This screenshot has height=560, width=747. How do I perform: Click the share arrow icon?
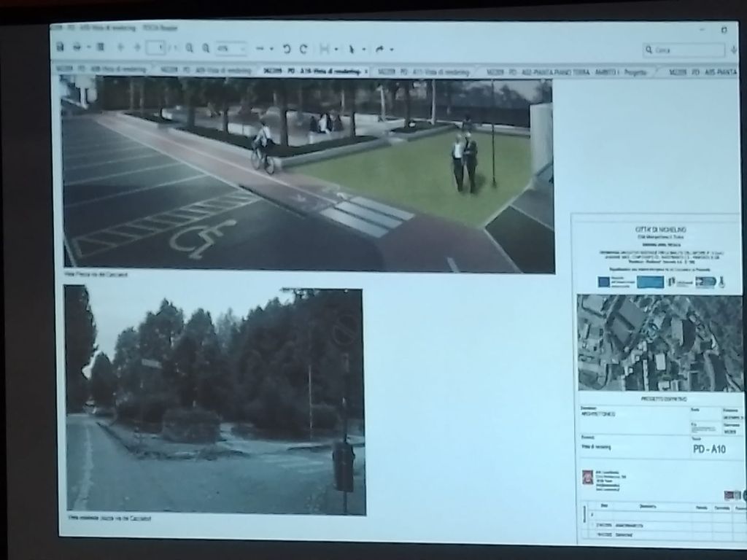(379, 49)
